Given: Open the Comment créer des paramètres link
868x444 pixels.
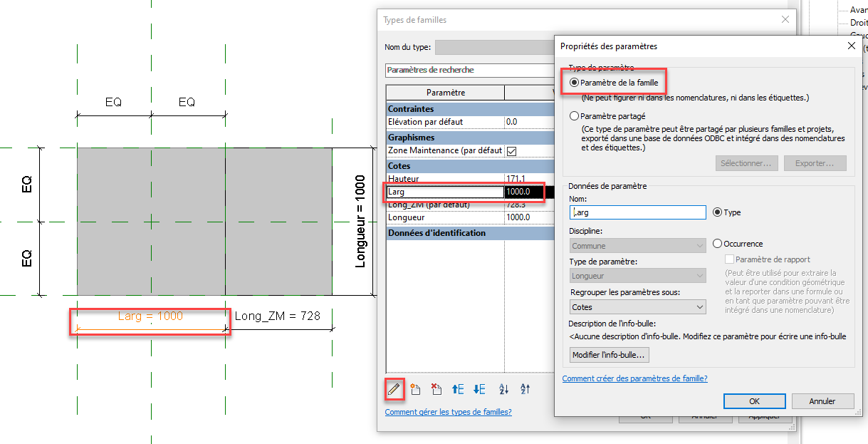Looking at the screenshot, I should (634, 378).
